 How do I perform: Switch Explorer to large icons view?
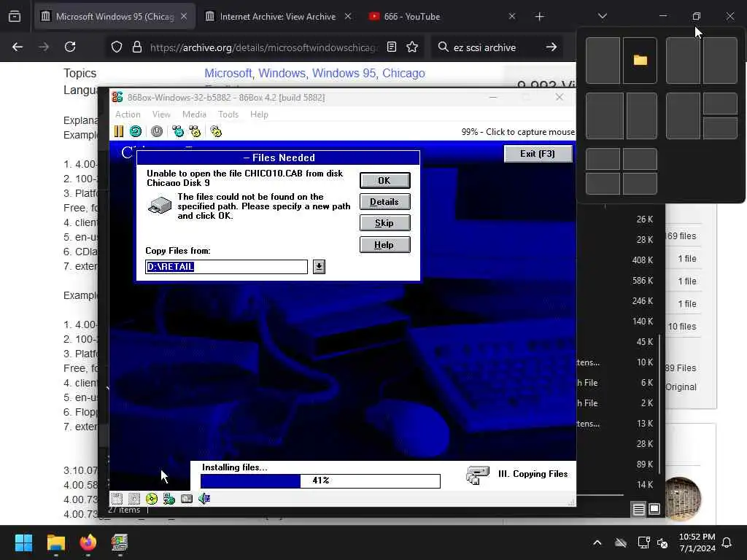(654, 509)
